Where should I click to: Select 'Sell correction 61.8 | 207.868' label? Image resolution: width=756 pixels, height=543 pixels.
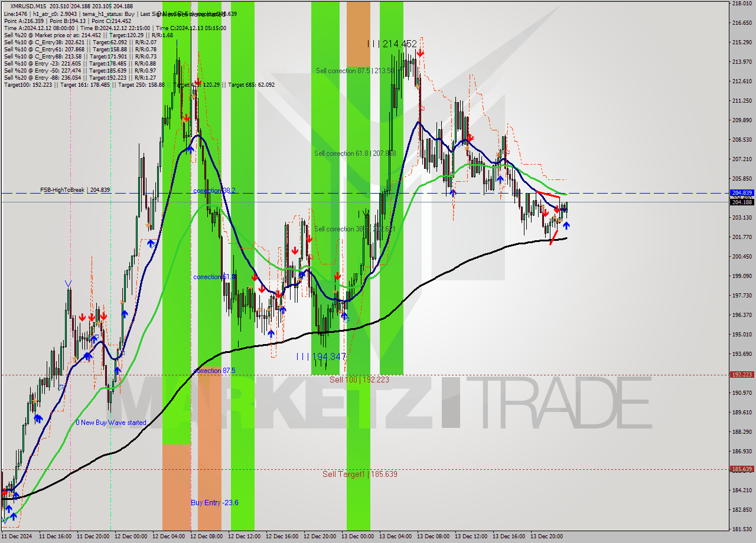(x=355, y=153)
